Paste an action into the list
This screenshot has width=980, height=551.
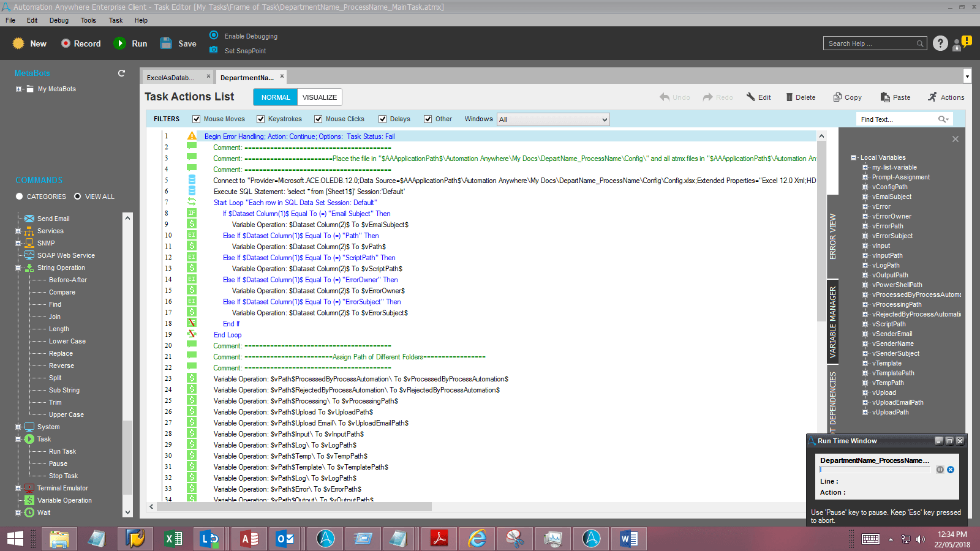point(895,97)
